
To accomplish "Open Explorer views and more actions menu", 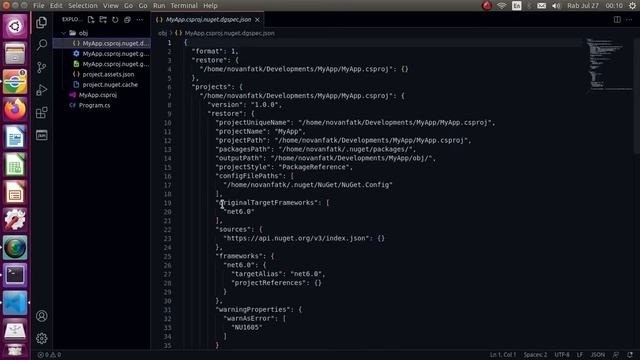I will 140,20.
